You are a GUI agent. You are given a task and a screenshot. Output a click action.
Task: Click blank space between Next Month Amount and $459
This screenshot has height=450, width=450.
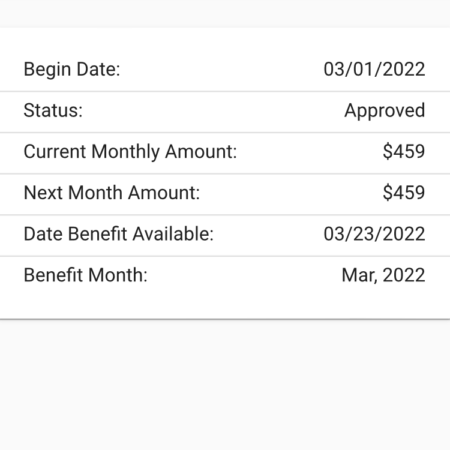pos(291,193)
